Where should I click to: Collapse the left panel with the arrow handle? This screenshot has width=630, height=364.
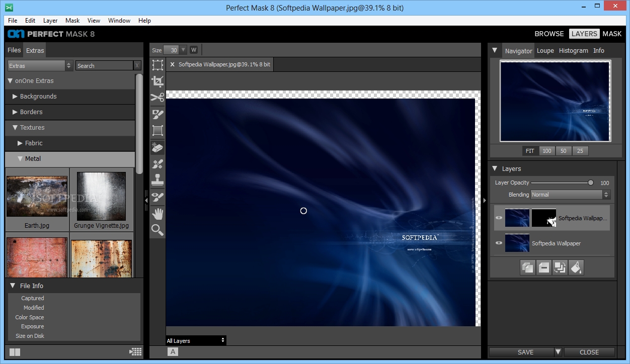(x=146, y=200)
